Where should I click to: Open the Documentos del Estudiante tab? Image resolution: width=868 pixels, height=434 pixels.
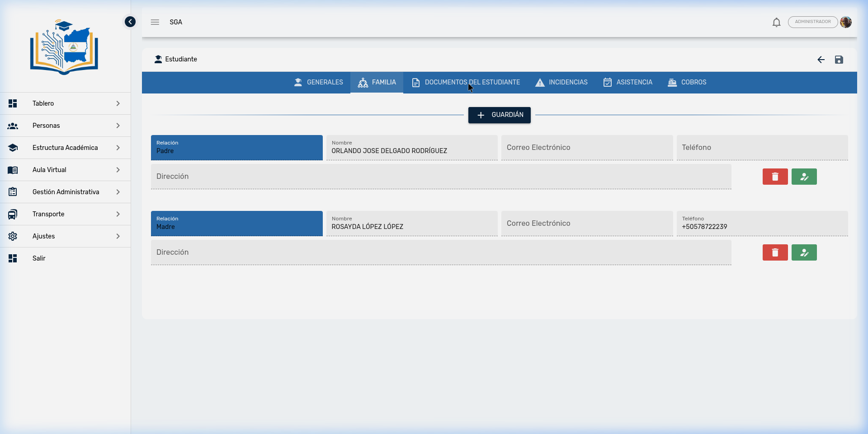pos(466,82)
